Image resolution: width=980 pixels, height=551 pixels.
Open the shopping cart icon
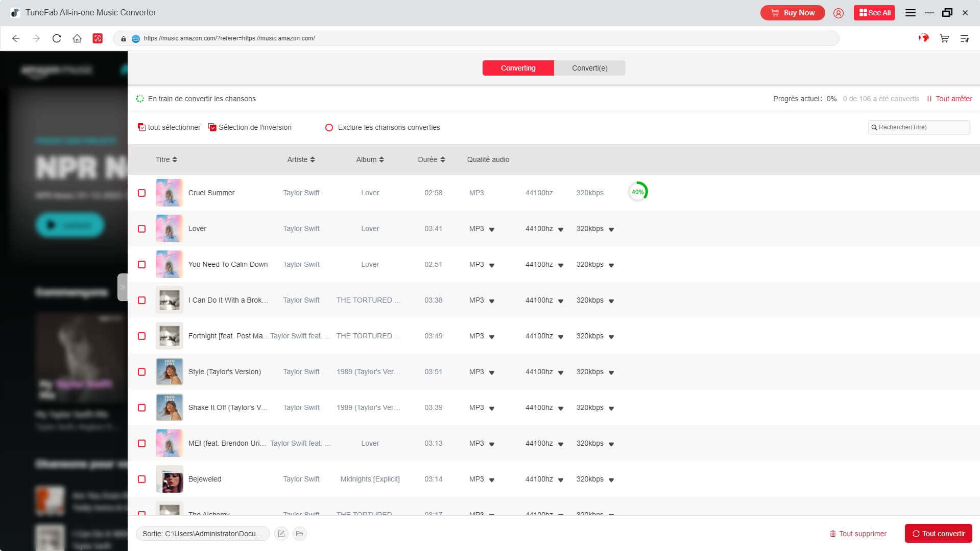[x=944, y=38]
